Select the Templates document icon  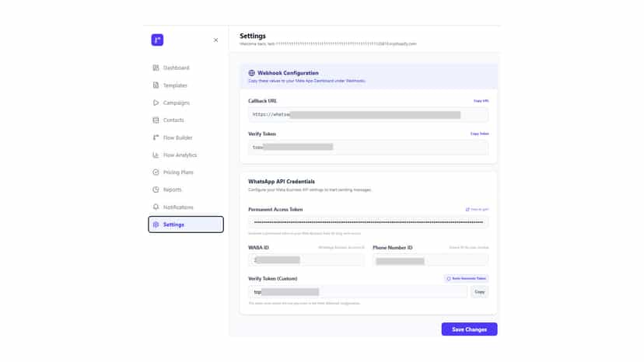click(156, 85)
